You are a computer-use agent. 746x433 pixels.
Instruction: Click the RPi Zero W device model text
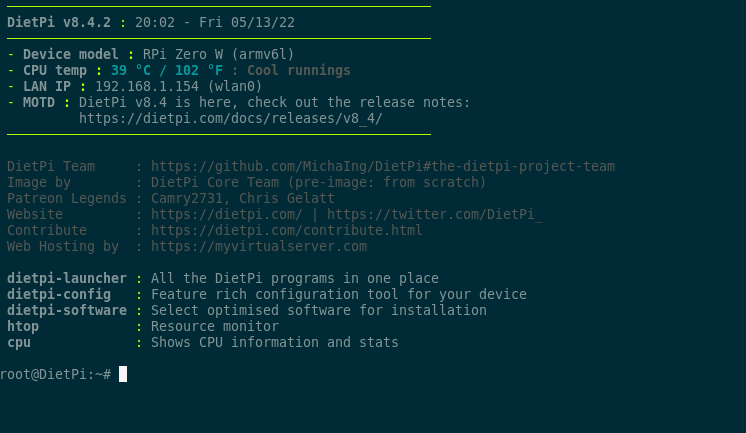(183, 54)
